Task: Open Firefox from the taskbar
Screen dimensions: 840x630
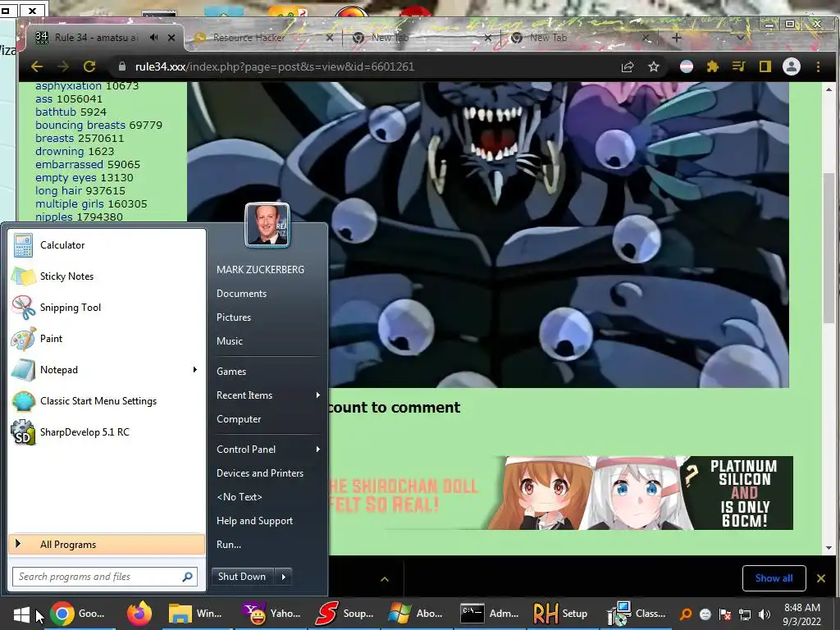Action: pyautogui.click(x=139, y=614)
